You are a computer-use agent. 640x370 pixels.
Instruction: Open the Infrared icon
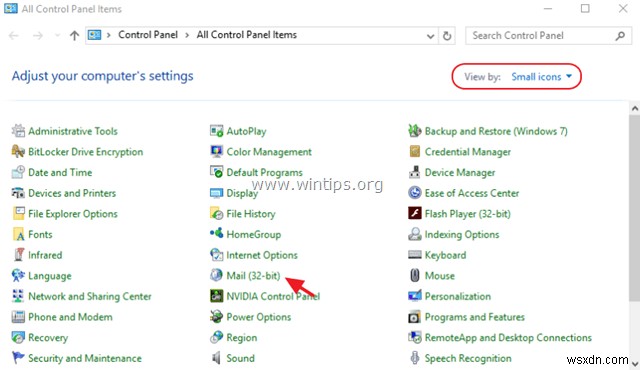coord(18,255)
